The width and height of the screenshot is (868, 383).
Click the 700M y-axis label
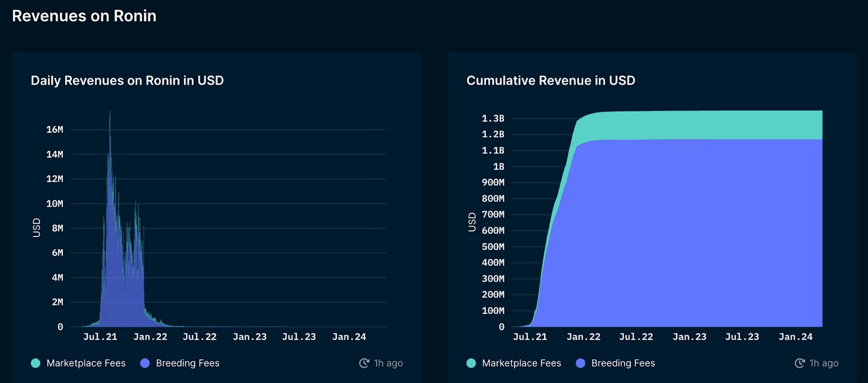click(493, 214)
